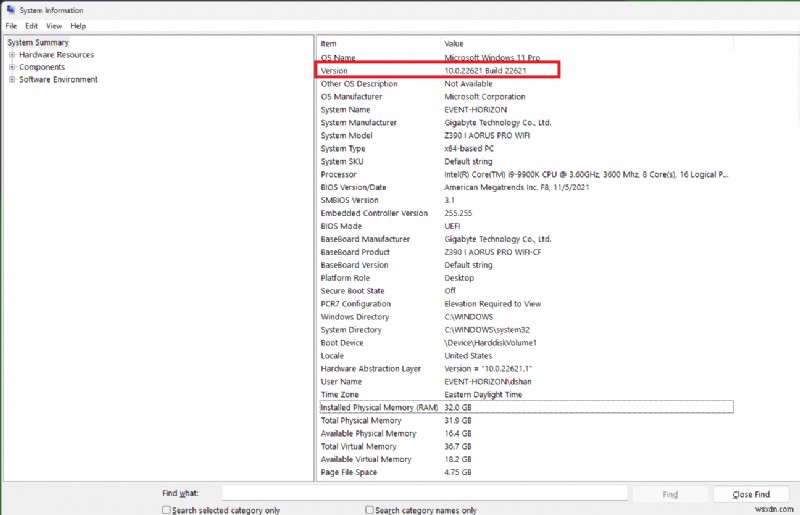The width and height of the screenshot is (800, 515).
Task: Select the Components tree item
Action: [42, 67]
